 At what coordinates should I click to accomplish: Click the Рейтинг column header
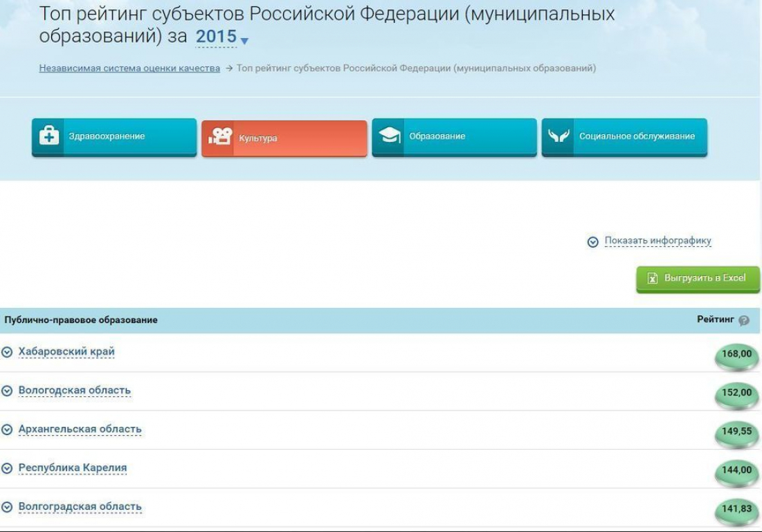coord(715,319)
